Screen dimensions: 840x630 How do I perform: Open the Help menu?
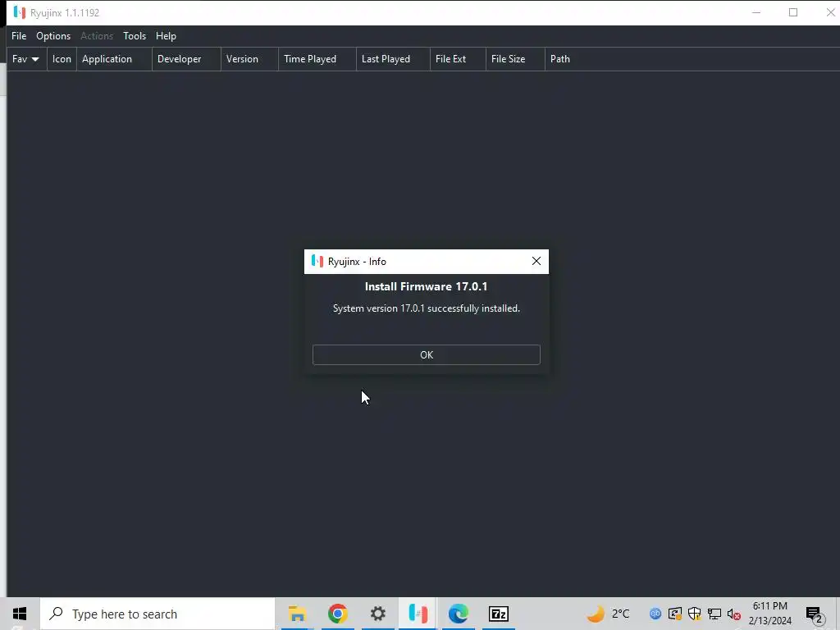pos(166,36)
